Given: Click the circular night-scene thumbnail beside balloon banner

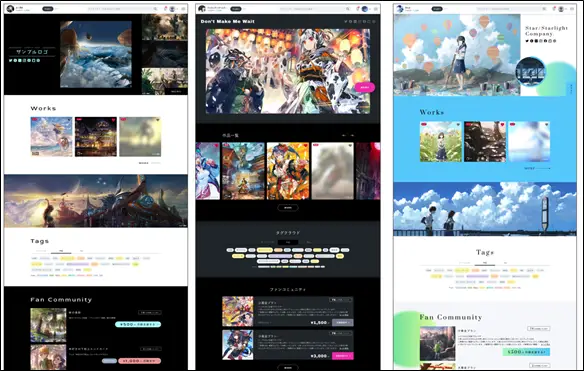Looking at the screenshot, I should pyautogui.click(x=530, y=72).
